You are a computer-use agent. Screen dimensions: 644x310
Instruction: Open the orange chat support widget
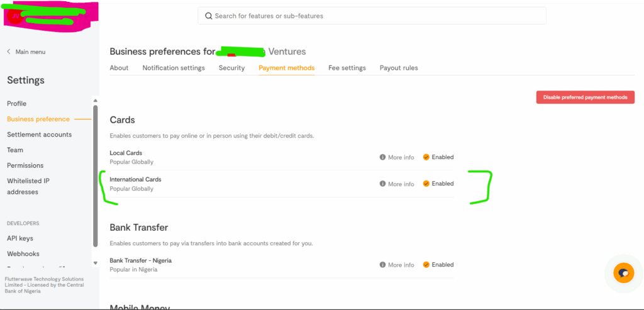(623, 273)
